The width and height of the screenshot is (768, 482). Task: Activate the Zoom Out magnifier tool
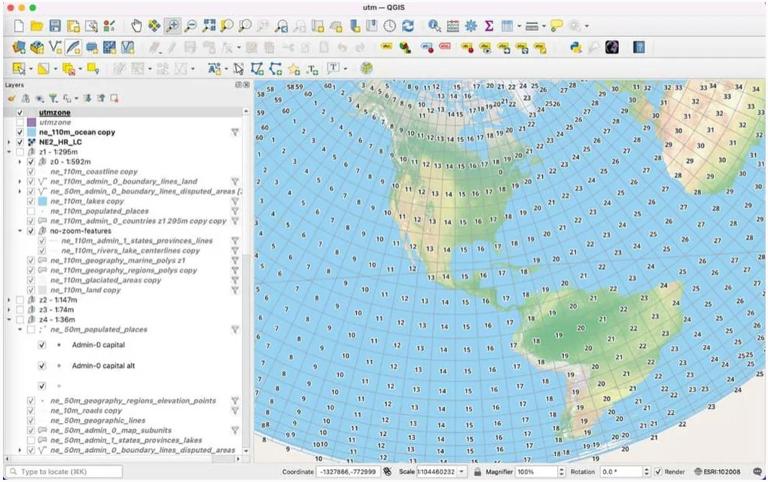[x=191, y=26]
